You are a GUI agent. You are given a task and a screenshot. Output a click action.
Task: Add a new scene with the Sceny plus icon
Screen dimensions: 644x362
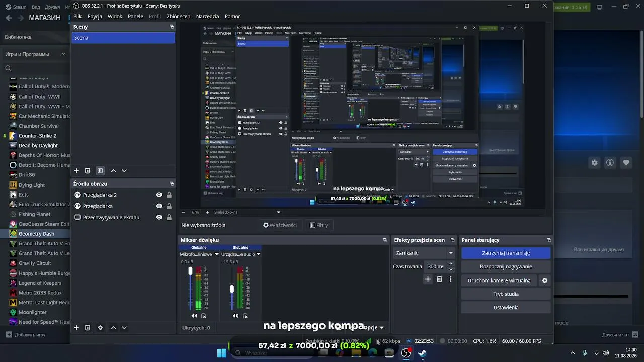pos(76,171)
